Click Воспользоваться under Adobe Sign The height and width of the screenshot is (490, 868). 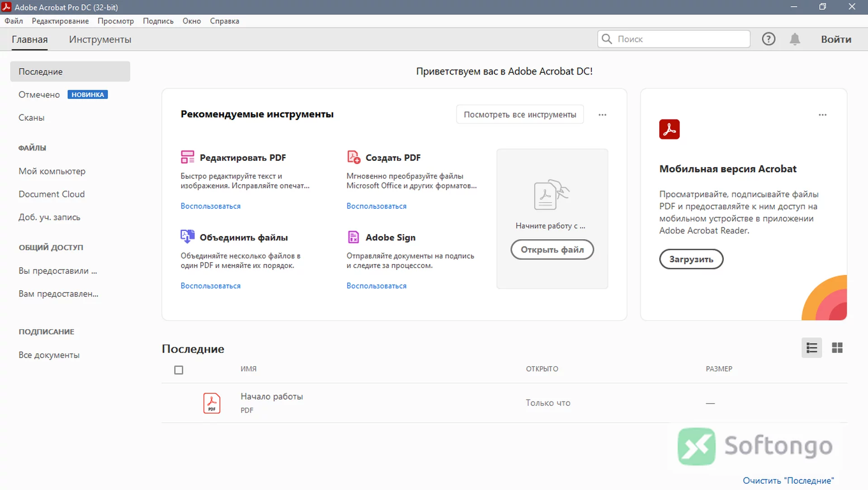tap(377, 286)
